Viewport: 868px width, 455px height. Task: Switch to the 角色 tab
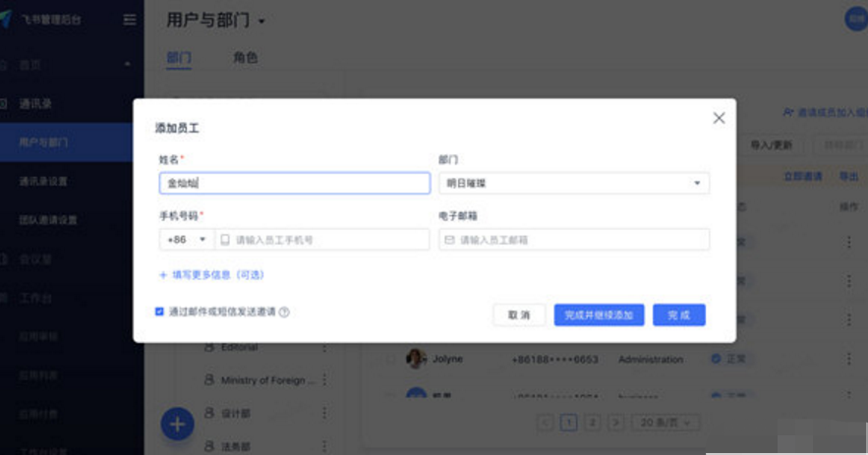(x=245, y=58)
